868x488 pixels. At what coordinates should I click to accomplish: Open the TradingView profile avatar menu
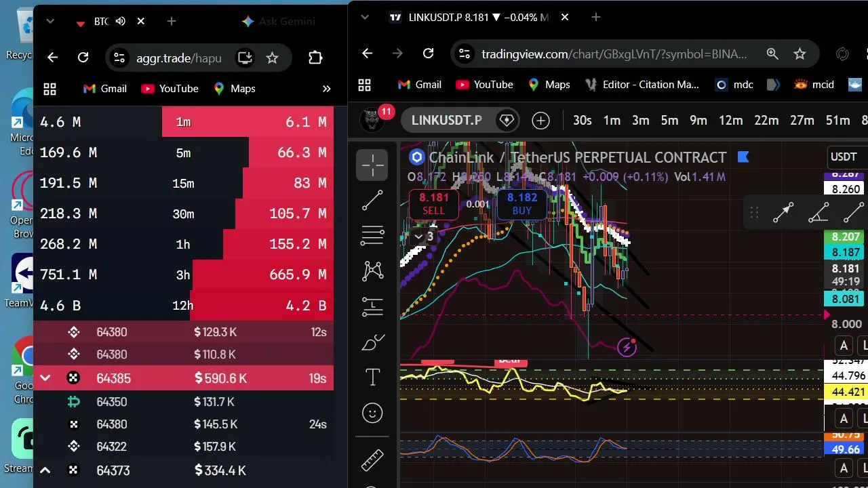(x=372, y=121)
